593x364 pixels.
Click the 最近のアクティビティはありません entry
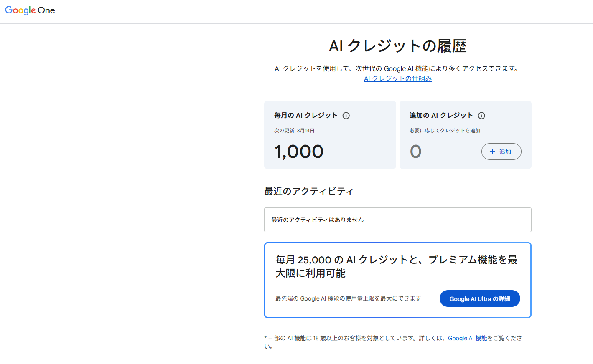tap(397, 220)
